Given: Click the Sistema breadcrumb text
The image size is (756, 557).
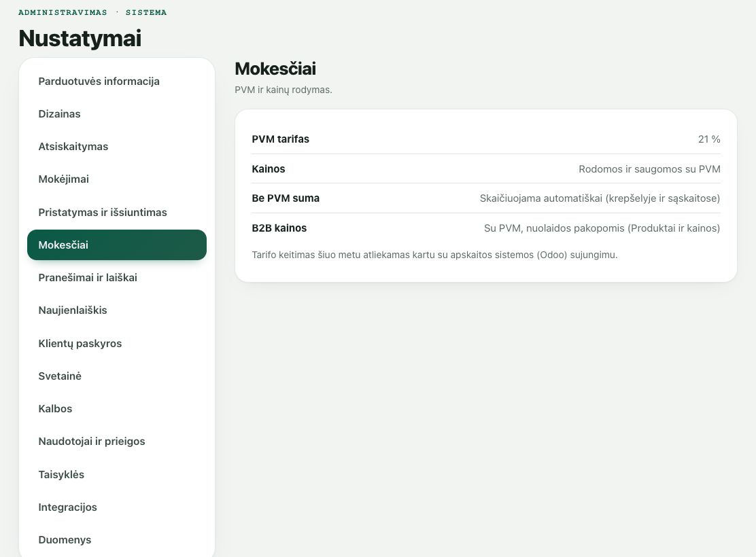Looking at the screenshot, I should [x=146, y=12].
